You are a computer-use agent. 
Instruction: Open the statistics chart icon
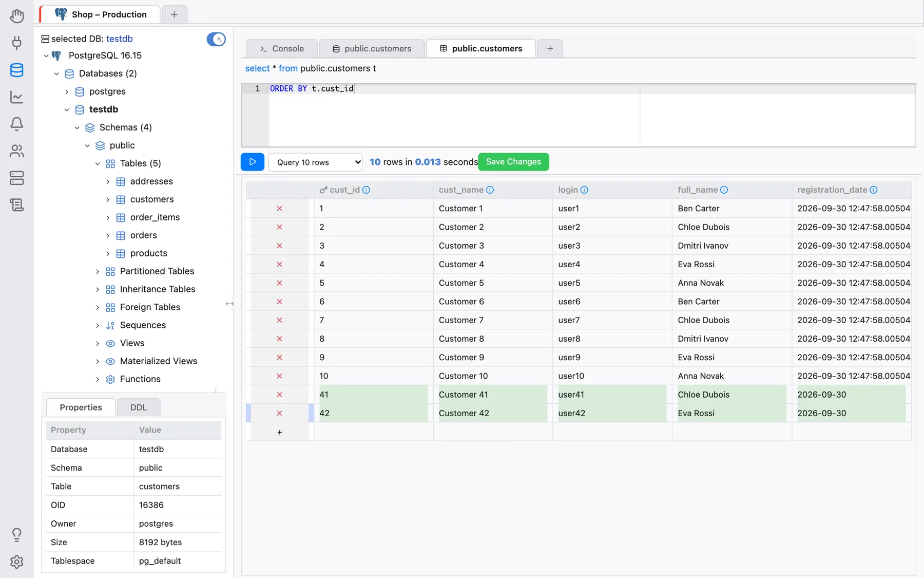(16, 97)
